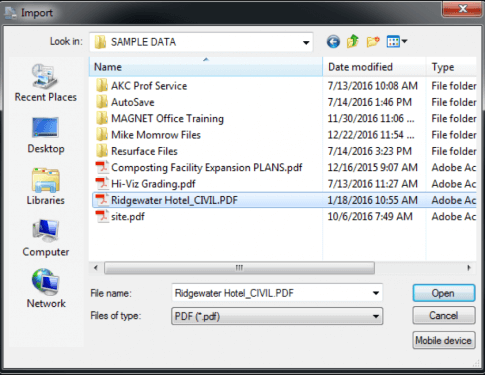Select the MAGNET Office Training folder icon
This screenshot has width=485, height=375.
[x=102, y=118]
